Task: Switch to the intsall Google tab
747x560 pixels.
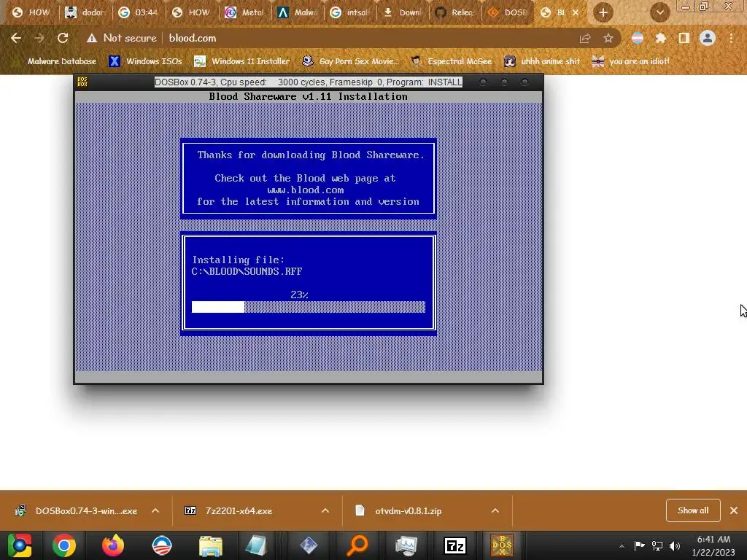Action: pyautogui.click(x=351, y=13)
